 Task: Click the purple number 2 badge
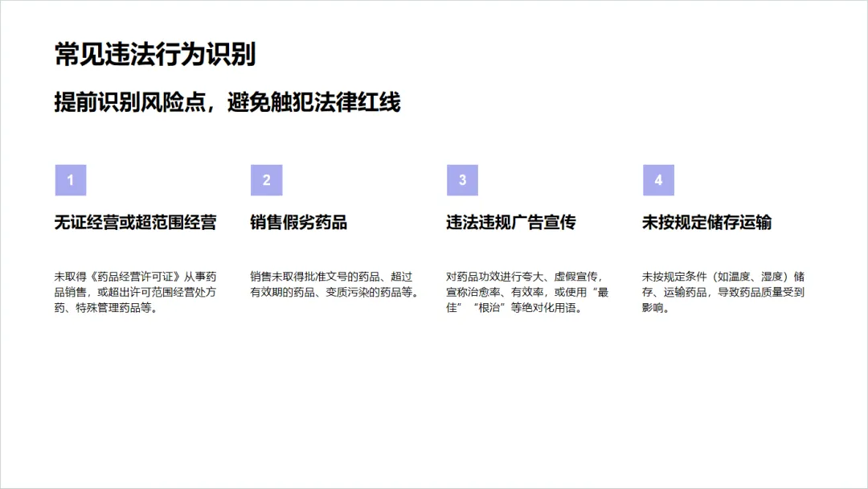pos(266,180)
